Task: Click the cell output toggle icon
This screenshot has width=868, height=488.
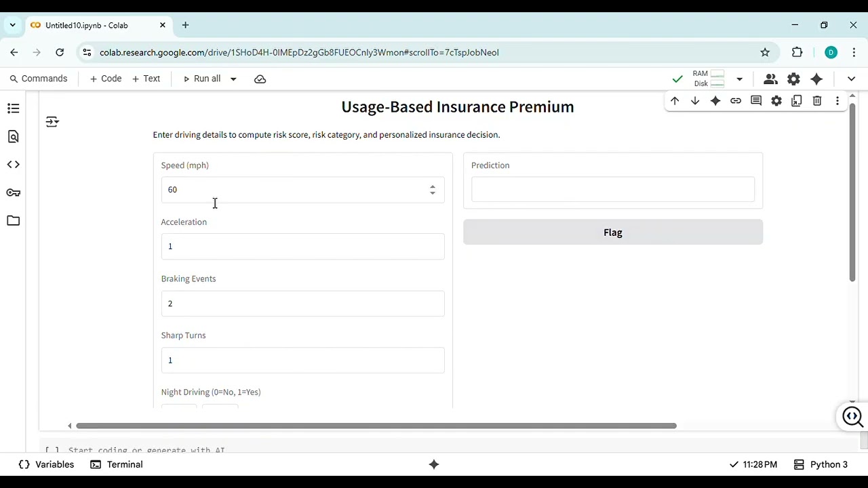Action: coord(52,122)
